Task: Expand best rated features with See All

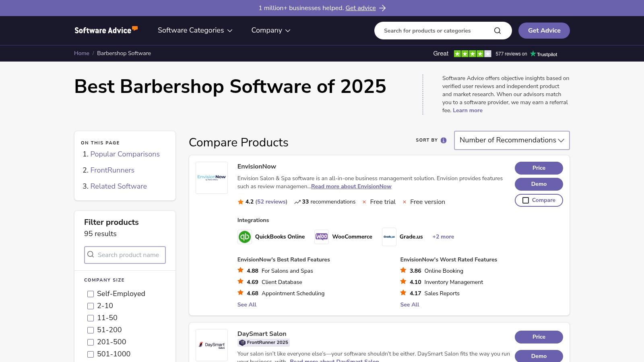Action: click(x=247, y=304)
